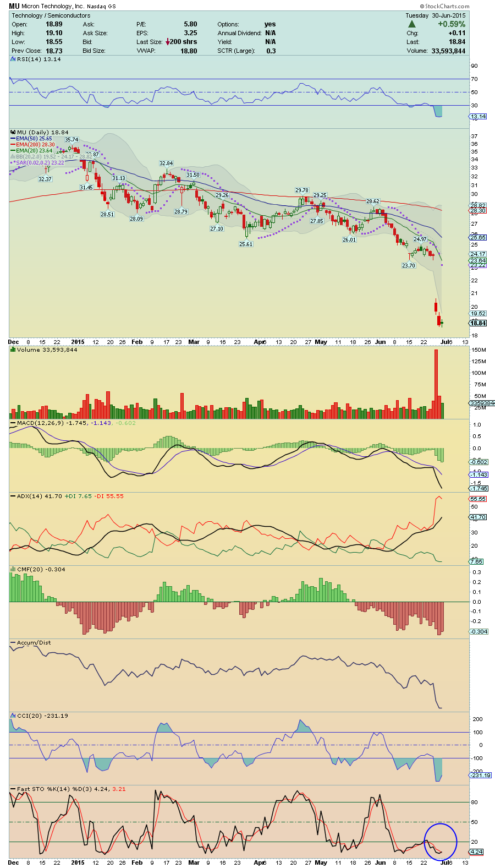Click the 41.70 ADX value axis tag
The image size is (495, 868).
coord(478,517)
